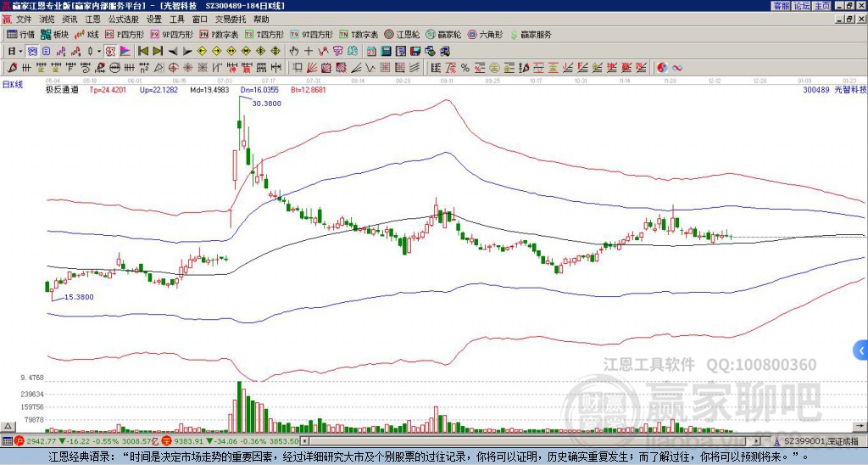The image size is (868, 465).
Task: Click the zigzag wave line icon
Action: click(323, 52)
